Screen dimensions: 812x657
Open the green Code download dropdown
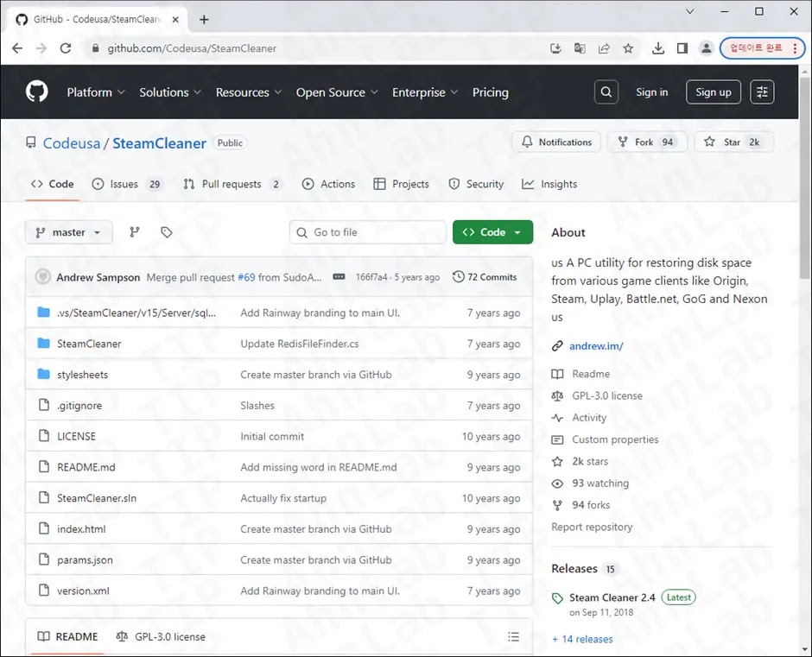(492, 231)
